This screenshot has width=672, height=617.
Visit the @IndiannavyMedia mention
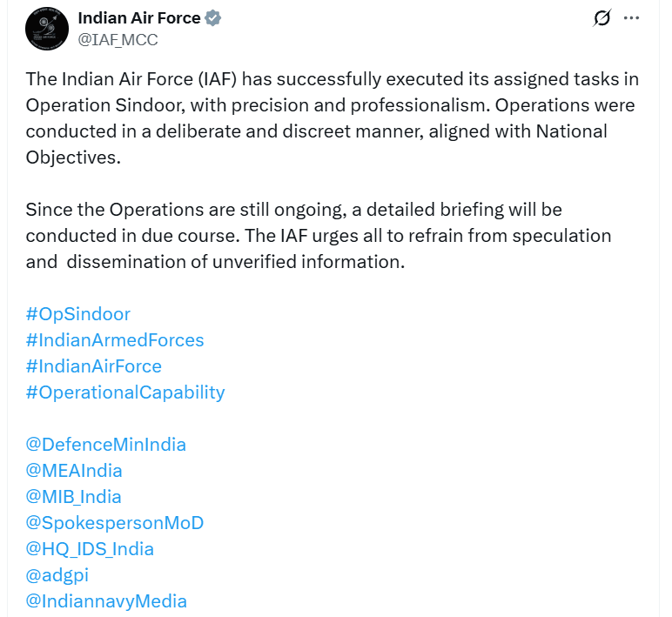click(x=106, y=601)
